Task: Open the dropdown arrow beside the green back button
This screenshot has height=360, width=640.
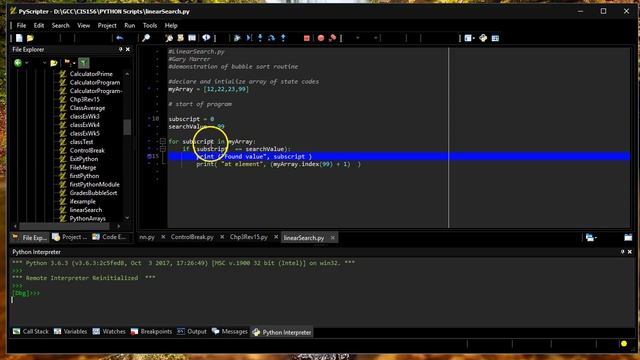Action: 27,63
